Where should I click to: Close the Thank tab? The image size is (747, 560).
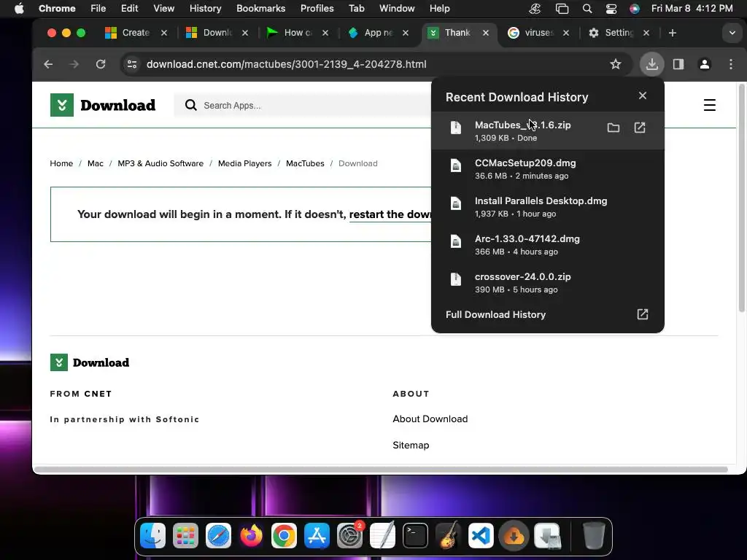point(485,33)
